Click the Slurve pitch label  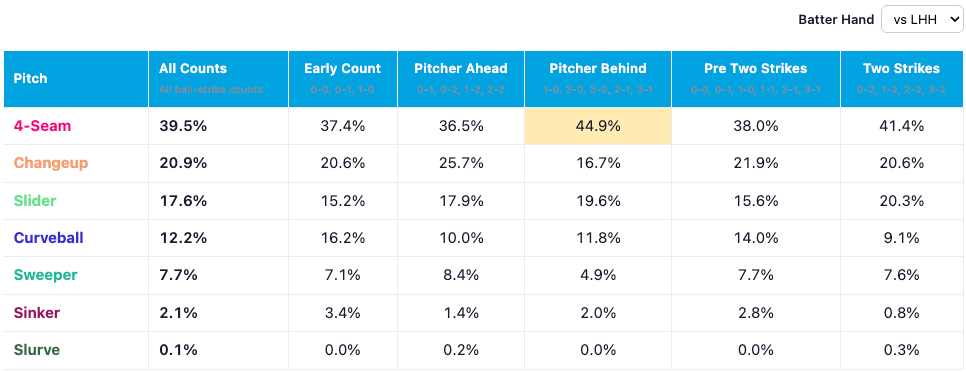point(37,350)
